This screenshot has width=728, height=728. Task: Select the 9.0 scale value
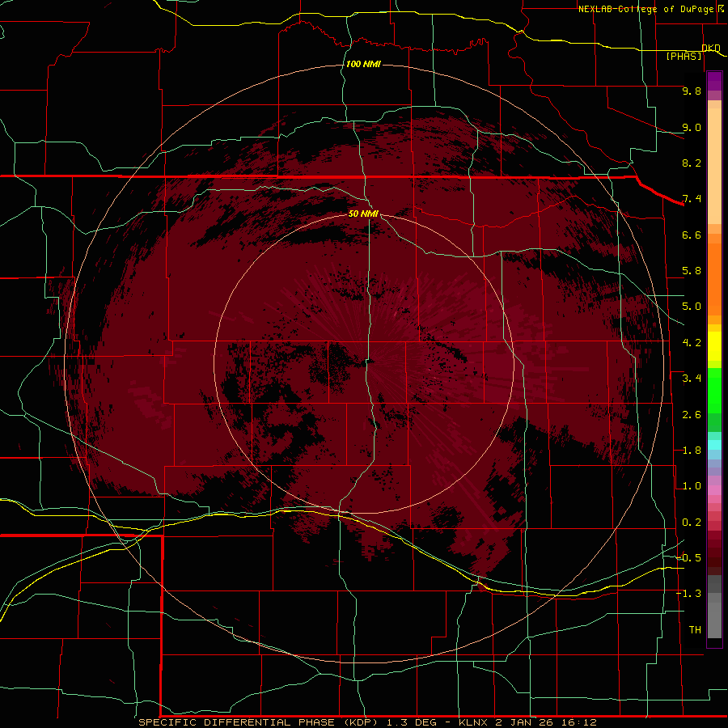692,127
